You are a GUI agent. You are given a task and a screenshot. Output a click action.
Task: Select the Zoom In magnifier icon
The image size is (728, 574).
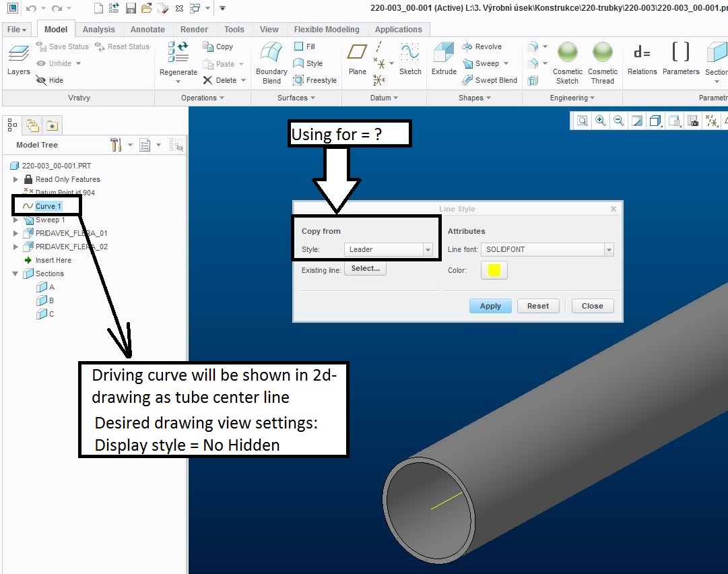coord(600,121)
